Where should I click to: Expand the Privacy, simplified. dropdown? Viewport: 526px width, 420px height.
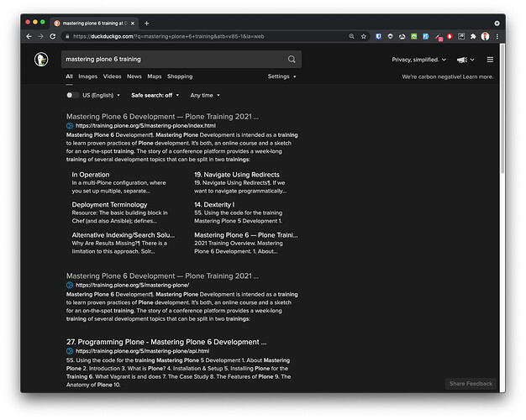coord(419,60)
